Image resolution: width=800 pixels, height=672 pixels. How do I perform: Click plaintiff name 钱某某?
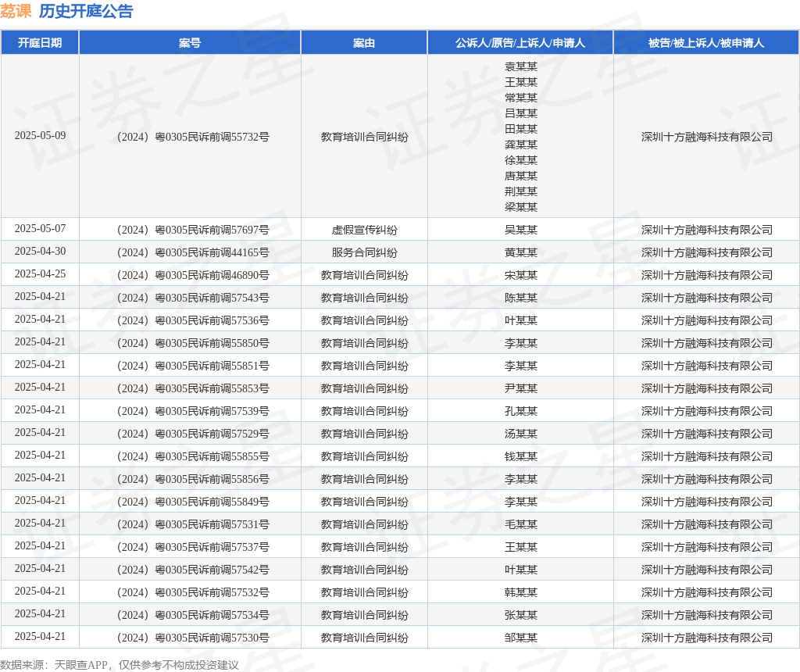[520, 456]
